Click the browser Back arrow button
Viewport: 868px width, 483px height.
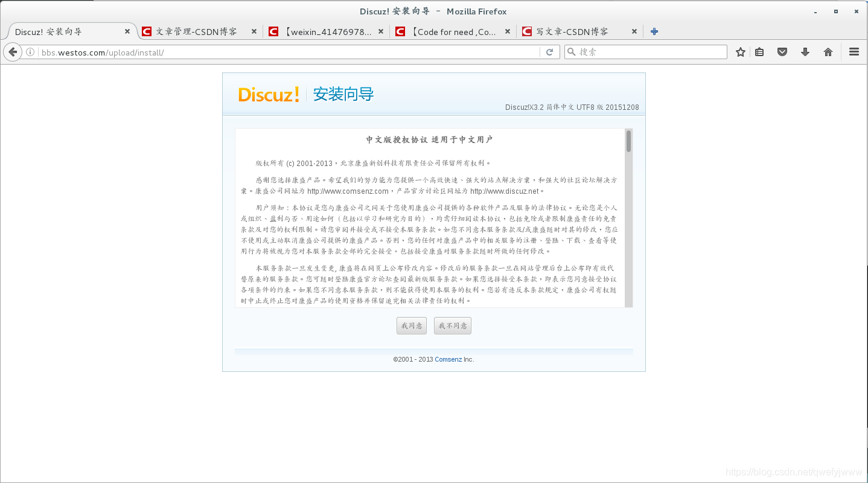(x=12, y=52)
